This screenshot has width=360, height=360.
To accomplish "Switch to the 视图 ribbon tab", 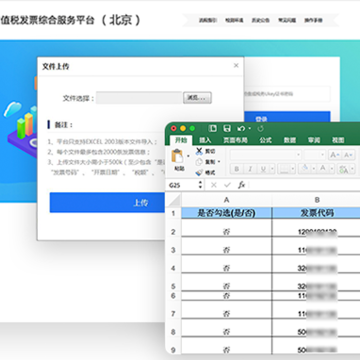I will (x=338, y=140).
